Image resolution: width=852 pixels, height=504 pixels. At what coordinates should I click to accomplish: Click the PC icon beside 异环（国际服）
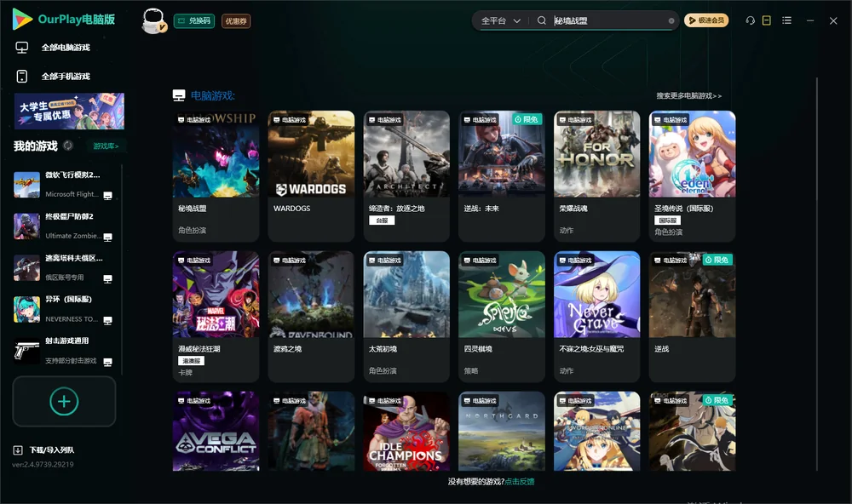108,320
